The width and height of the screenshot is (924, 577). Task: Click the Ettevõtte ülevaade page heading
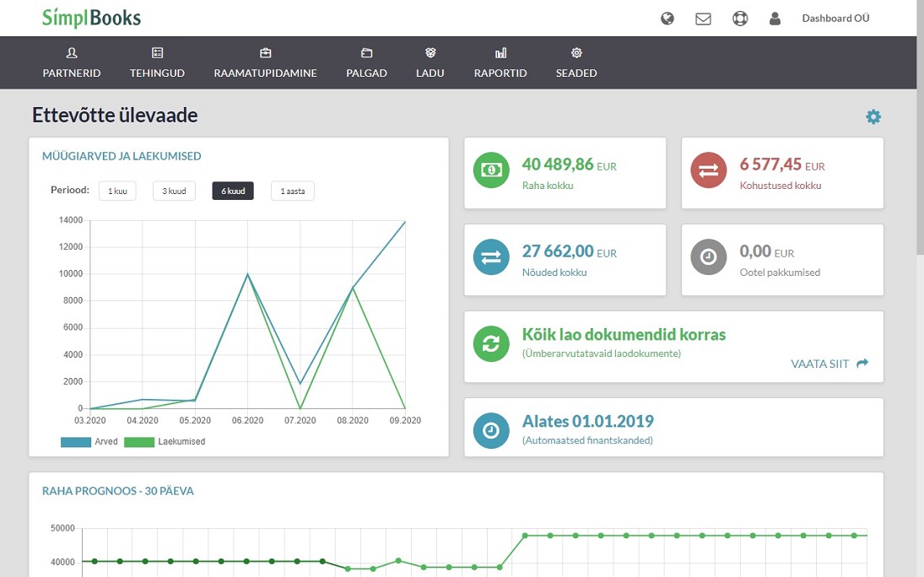[115, 115]
